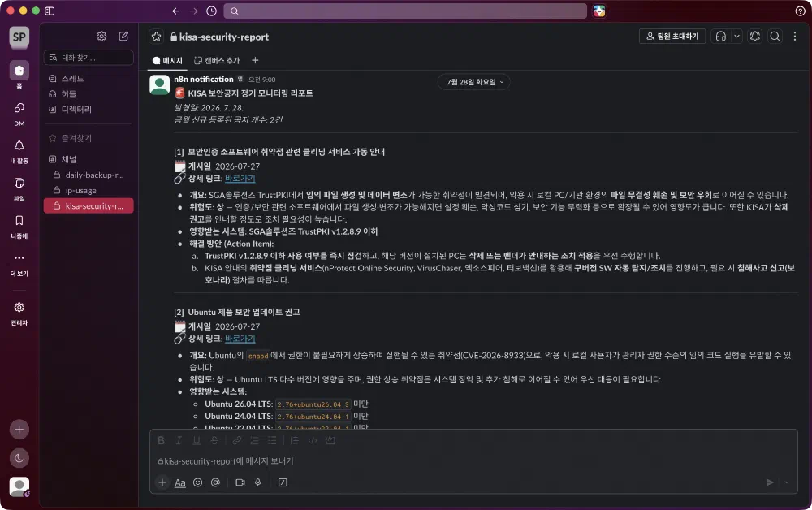
Task: Insert code block in composer
Action: pos(330,441)
